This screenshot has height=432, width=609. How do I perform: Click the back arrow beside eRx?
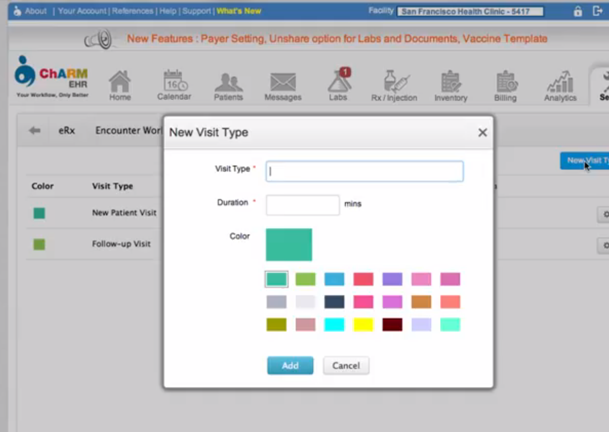click(x=35, y=131)
